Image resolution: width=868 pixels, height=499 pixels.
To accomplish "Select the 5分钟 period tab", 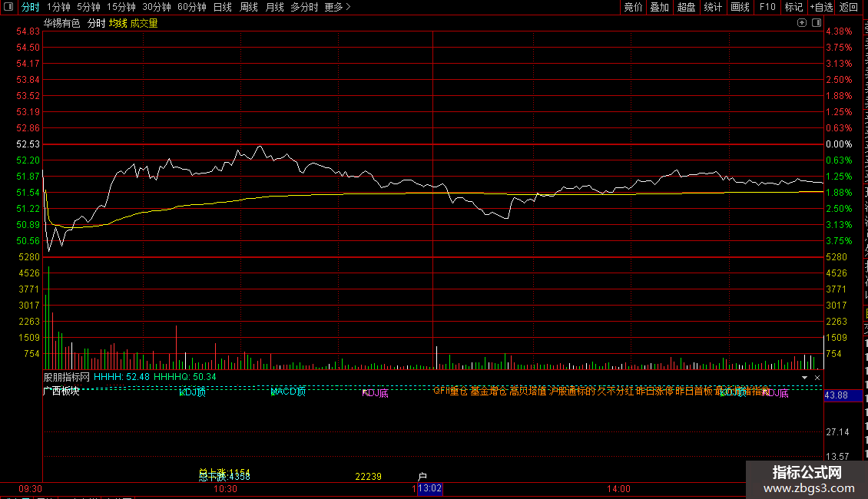I will tap(88, 7).
